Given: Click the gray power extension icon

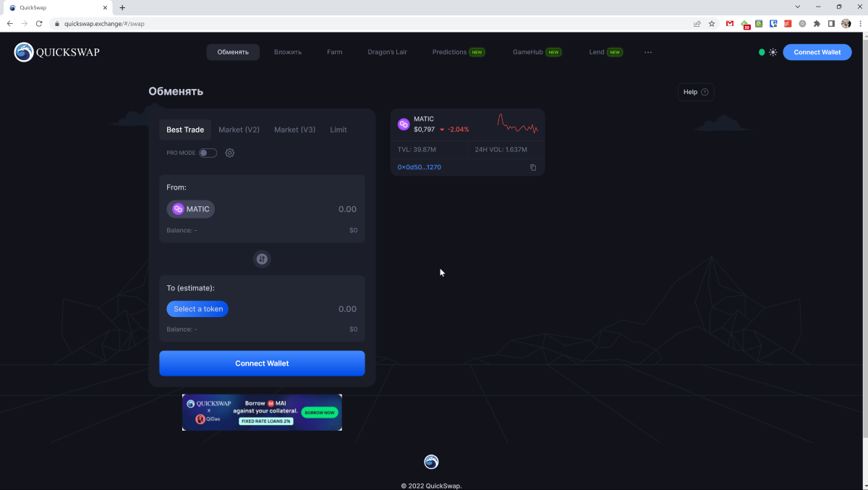Looking at the screenshot, I should (x=802, y=24).
